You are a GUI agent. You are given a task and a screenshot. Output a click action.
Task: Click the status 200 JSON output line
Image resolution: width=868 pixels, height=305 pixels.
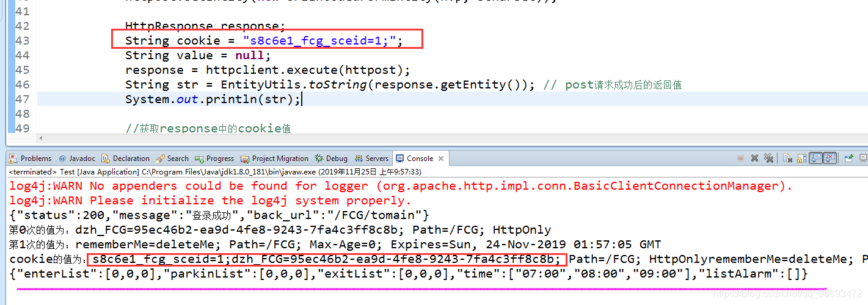pos(219,215)
